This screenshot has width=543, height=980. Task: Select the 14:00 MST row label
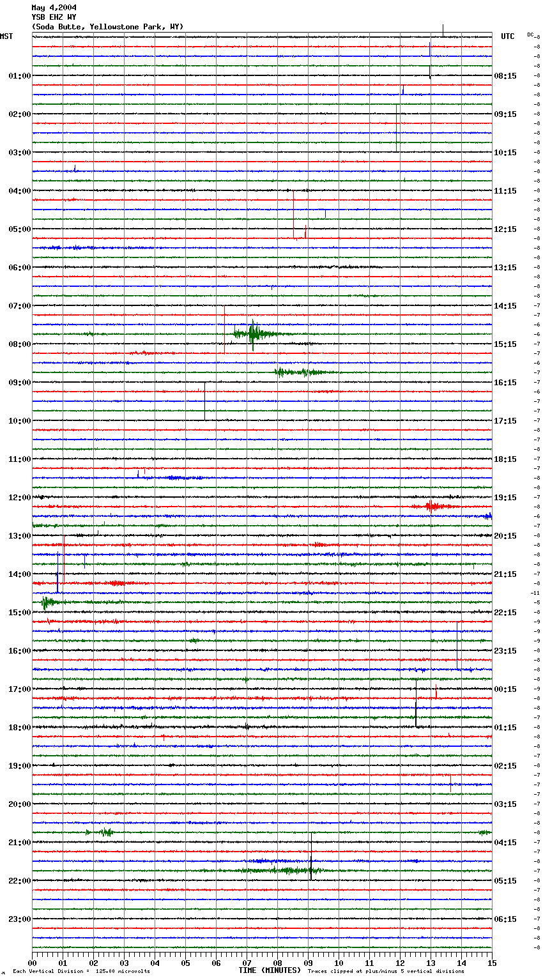tap(20, 574)
